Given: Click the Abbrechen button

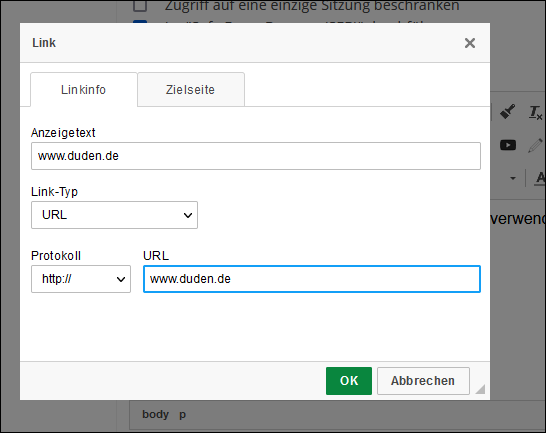Looking at the screenshot, I should pos(423,381).
